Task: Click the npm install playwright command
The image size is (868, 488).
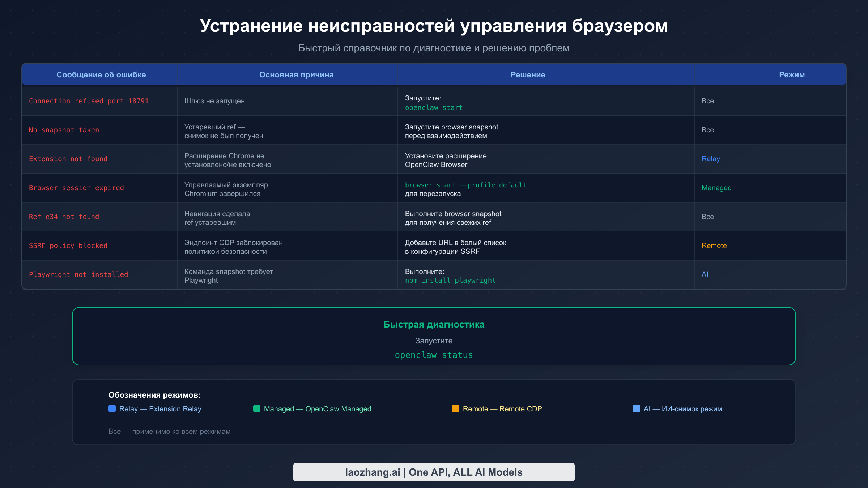Action: 450,280
